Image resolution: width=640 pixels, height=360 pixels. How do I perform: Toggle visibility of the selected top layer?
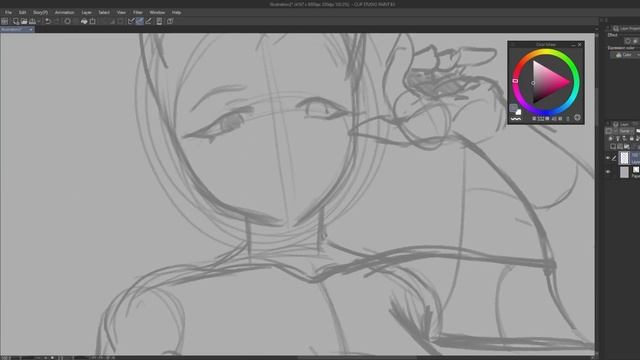point(608,158)
